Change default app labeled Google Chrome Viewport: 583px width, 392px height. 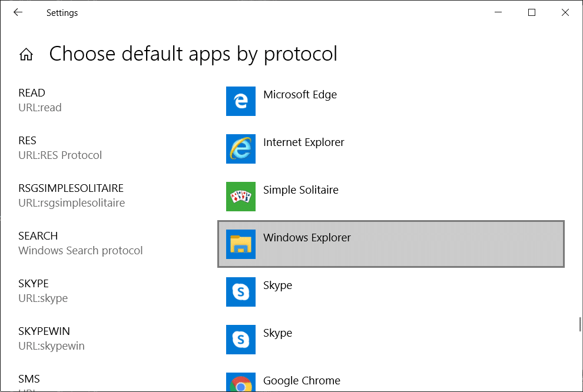coord(302,380)
